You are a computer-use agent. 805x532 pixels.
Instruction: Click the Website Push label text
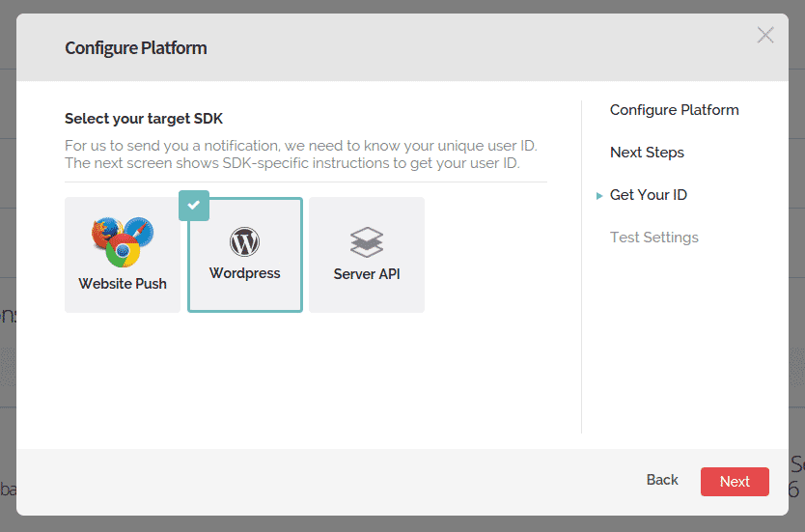[123, 284]
